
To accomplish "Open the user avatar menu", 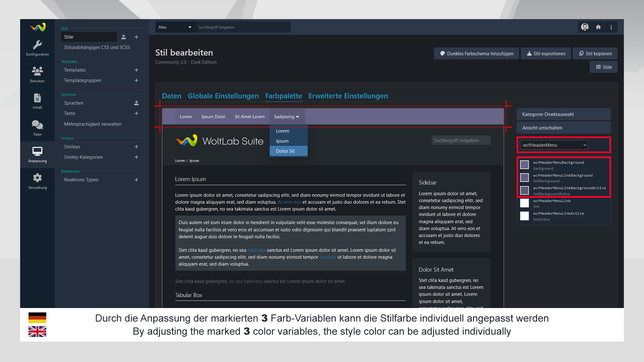I will [585, 27].
